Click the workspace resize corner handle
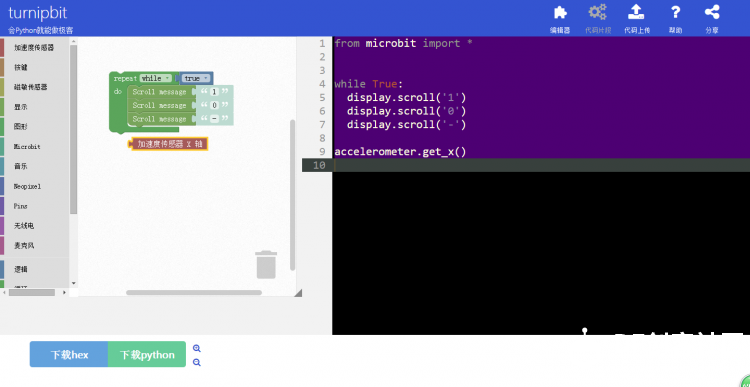The width and height of the screenshot is (750, 387). point(298,293)
